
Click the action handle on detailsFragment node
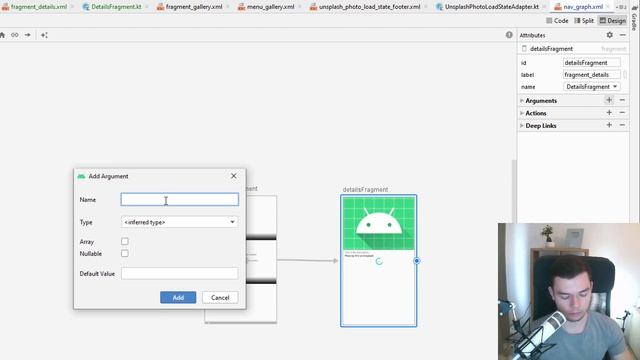point(416,260)
